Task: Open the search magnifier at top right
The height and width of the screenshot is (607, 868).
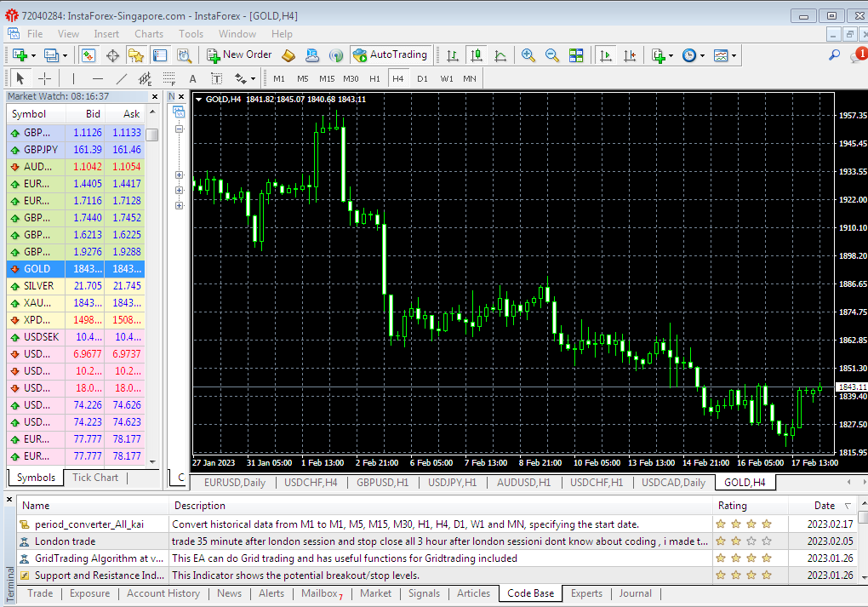Action: (x=834, y=55)
